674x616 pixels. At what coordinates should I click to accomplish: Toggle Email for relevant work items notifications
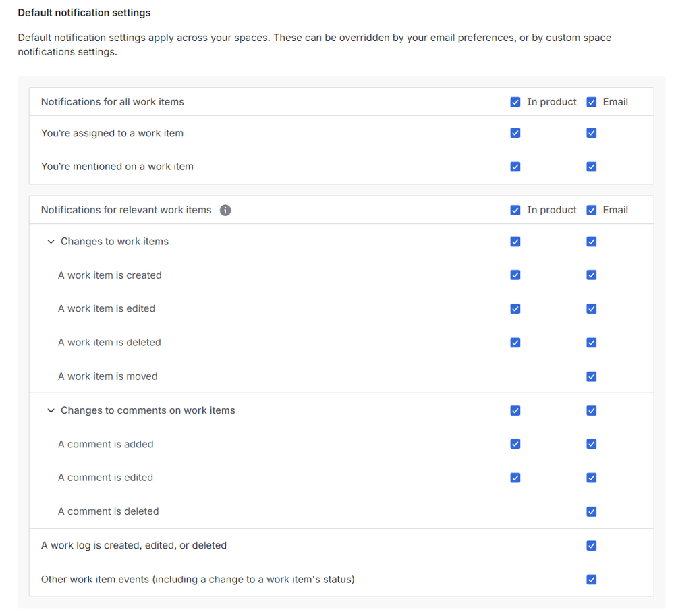(592, 210)
